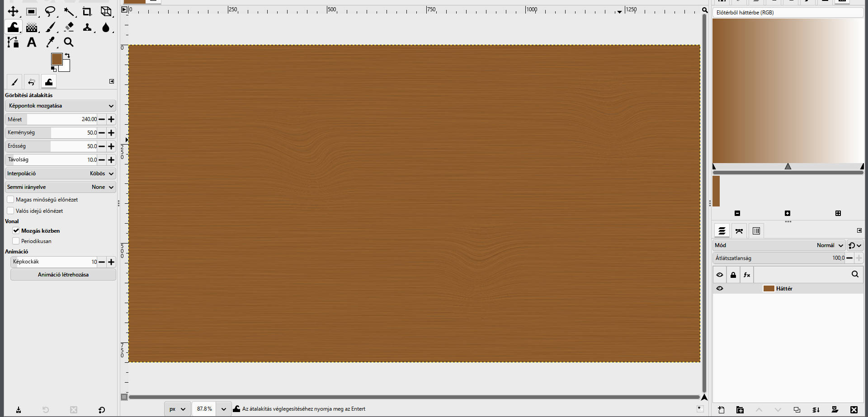Check the Periodikusan option
This screenshot has width=868, height=417.
[16, 241]
